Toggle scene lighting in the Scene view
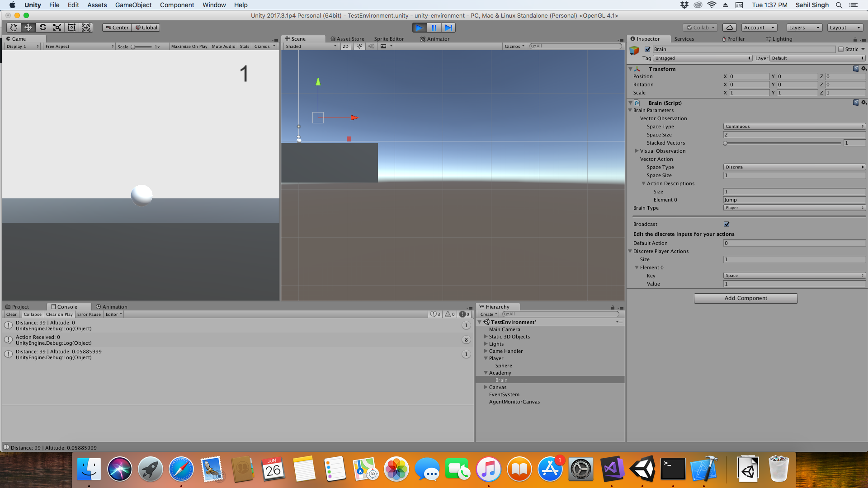The height and width of the screenshot is (488, 868). tap(359, 46)
